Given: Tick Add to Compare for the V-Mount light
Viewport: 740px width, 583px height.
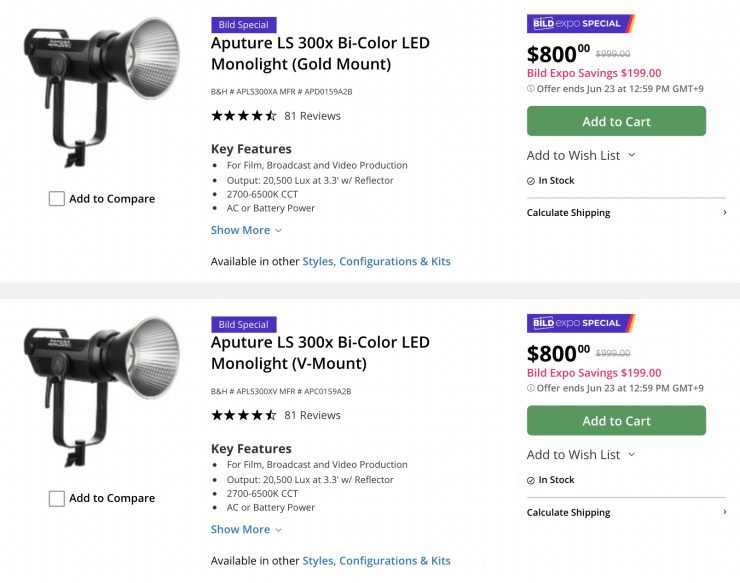Looking at the screenshot, I should point(57,498).
